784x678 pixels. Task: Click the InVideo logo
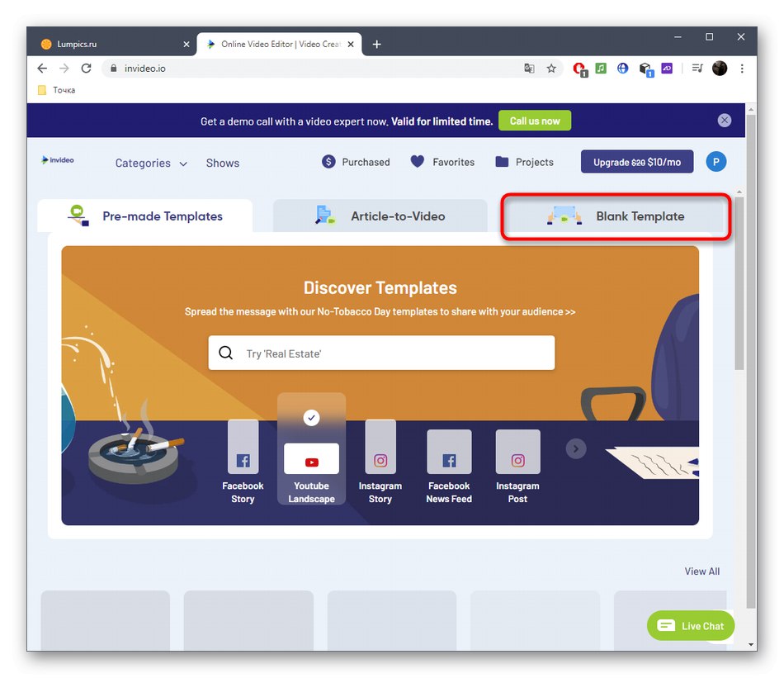(58, 160)
